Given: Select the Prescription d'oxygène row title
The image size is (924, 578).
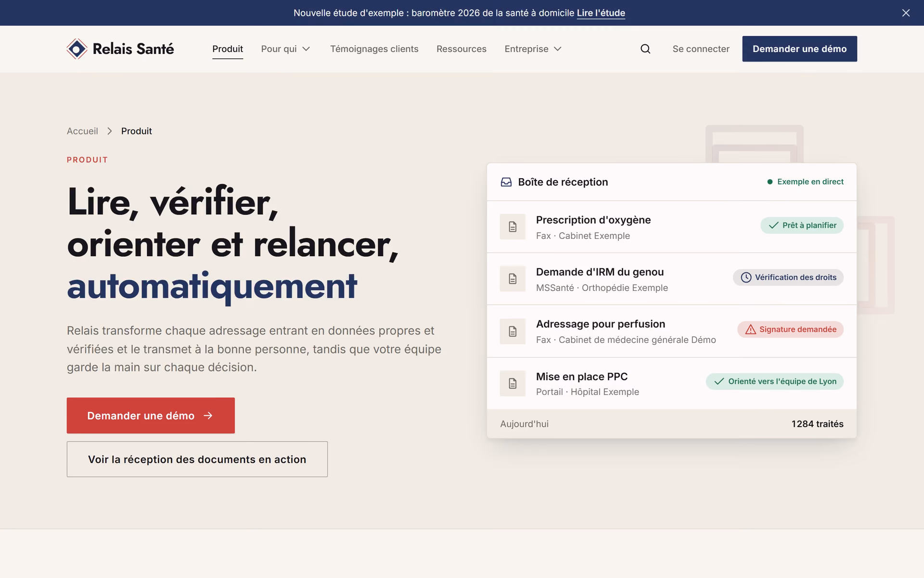Looking at the screenshot, I should pos(593,220).
